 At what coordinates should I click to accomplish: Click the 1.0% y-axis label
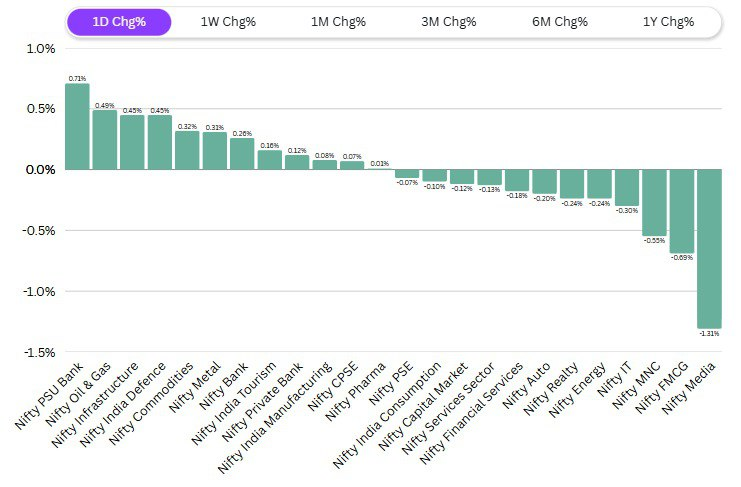point(41,49)
